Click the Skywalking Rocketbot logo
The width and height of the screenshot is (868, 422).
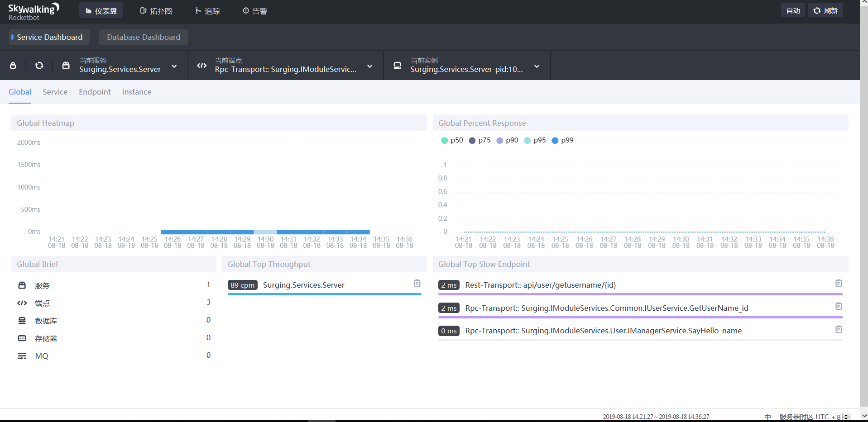pos(34,11)
